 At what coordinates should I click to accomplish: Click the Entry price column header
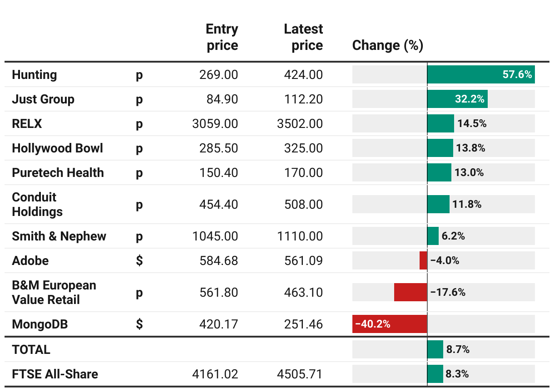(222, 37)
